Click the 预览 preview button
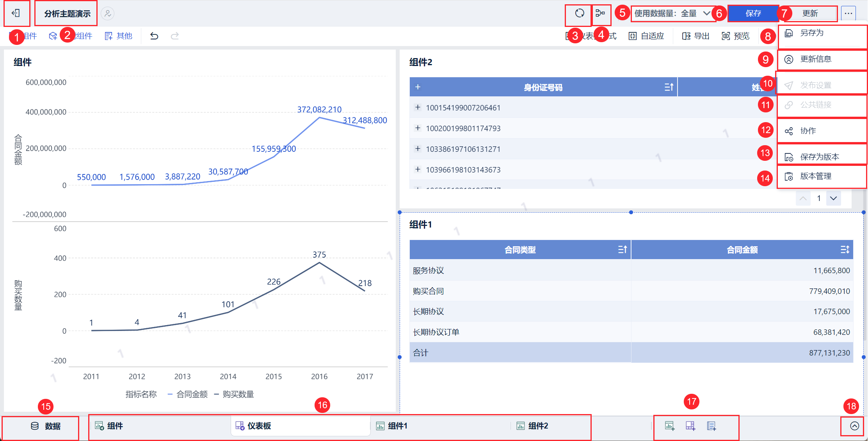 click(736, 36)
